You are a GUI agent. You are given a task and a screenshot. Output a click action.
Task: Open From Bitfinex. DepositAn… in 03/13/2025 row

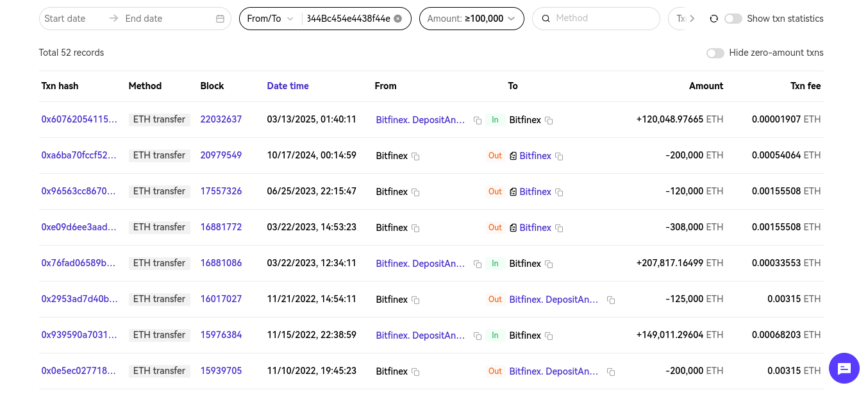coord(421,120)
